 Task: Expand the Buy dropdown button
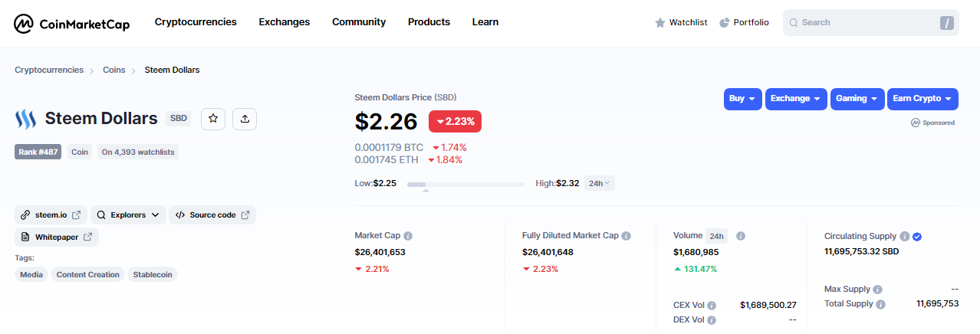point(743,99)
